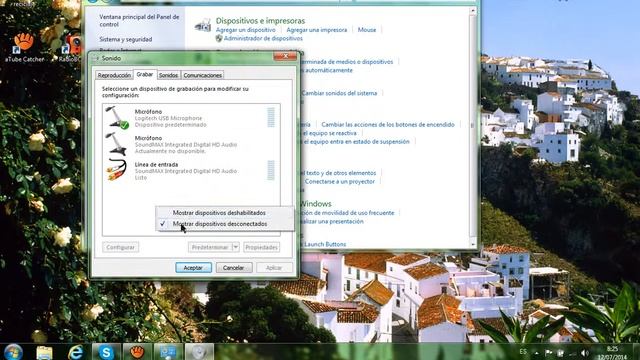Switch to the Reproducción tab
Image resolution: width=640 pixels, height=360 pixels.
(114, 76)
